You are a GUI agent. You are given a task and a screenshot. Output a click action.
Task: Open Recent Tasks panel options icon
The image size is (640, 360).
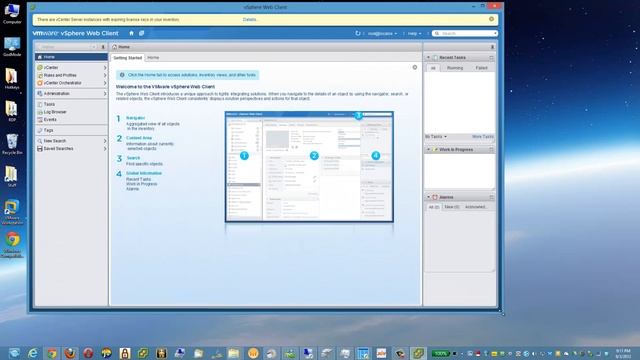coord(491,58)
